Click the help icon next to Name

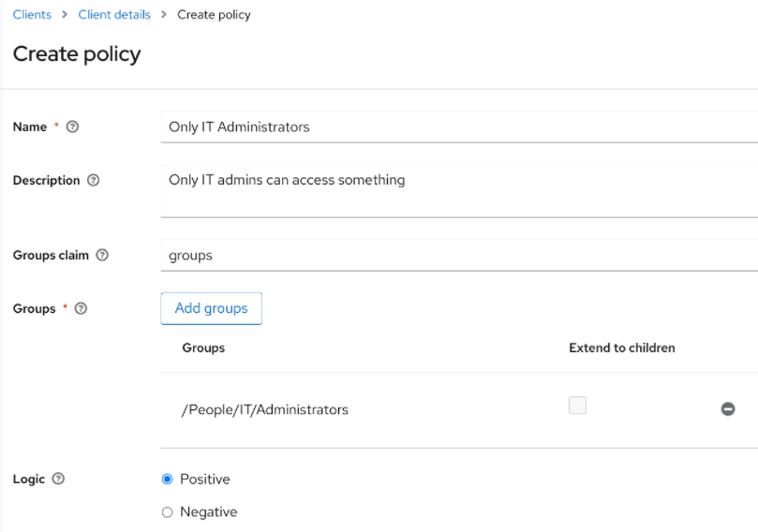(x=72, y=127)
